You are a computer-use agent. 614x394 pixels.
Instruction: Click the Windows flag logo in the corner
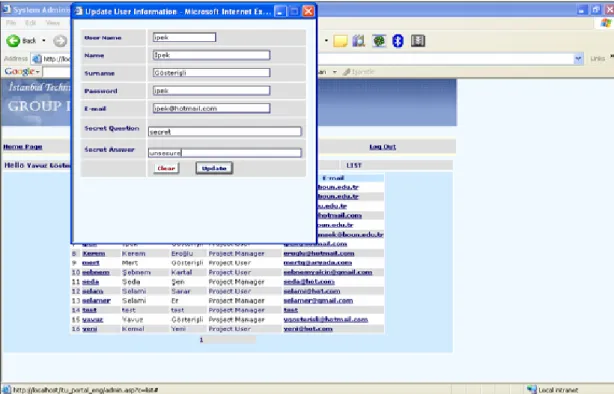click(606, 23)
